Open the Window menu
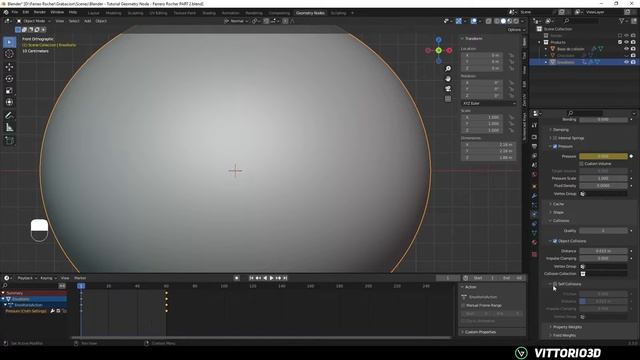Screen dimensions: 640x360 tap(57, 12)
